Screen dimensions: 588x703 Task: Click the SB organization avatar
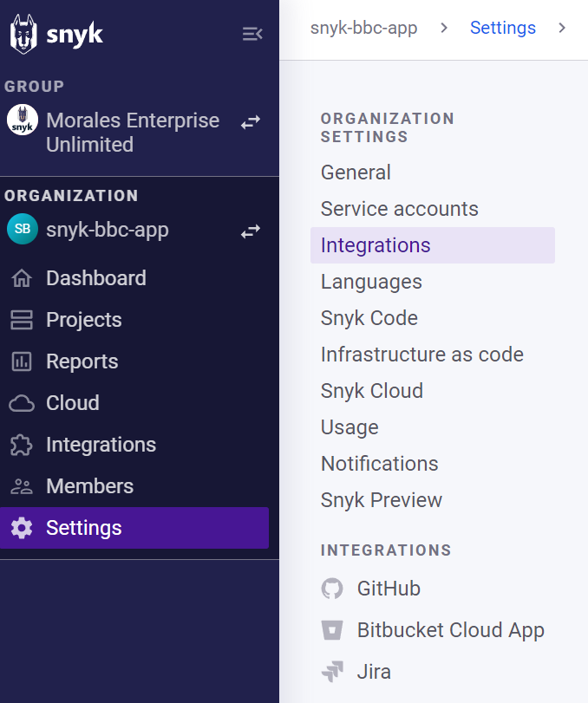(23, 229)
